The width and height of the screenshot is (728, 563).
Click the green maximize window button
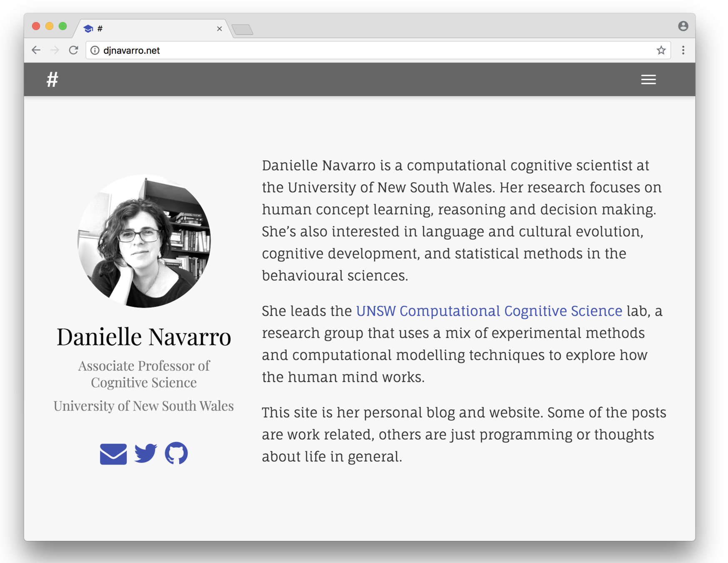pos(63,26)
